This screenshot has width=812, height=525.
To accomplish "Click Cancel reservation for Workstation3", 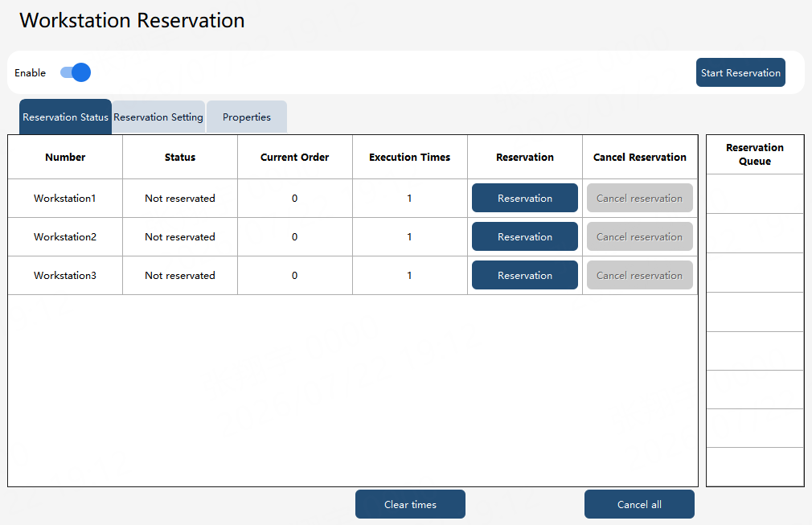I will (x=640, y=275).
